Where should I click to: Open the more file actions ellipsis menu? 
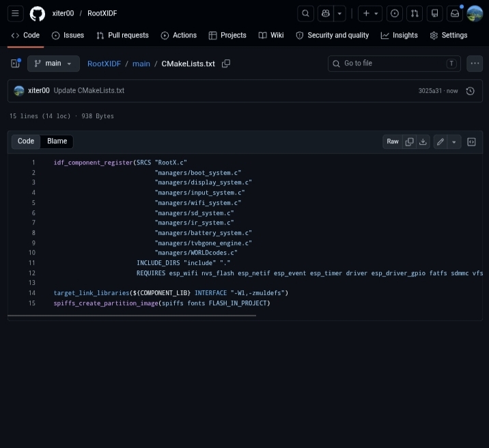(x=475, y=64)
